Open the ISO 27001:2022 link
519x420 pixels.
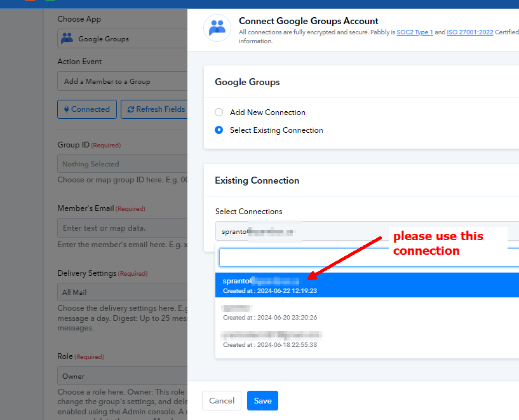pos(469,32)
